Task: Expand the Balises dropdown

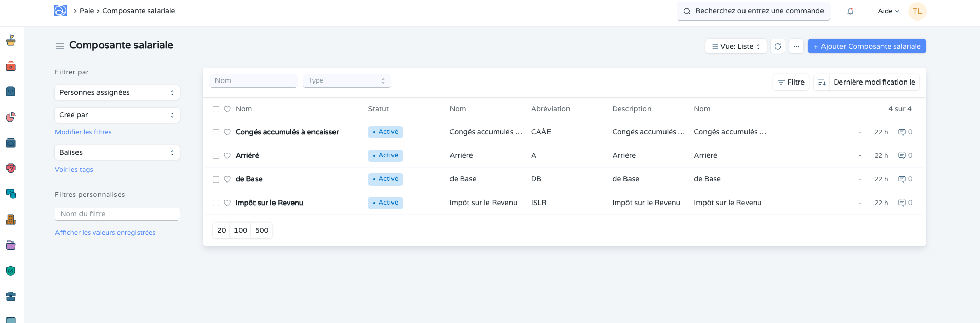Action: click(117, 153)
